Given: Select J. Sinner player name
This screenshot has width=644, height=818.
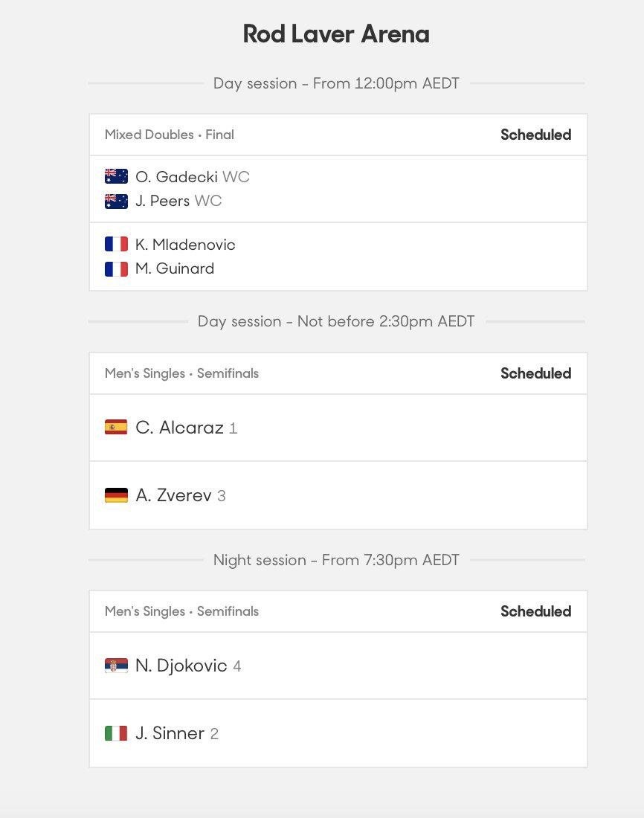Looking at the screenshot, I should click(x=170, y=733).
